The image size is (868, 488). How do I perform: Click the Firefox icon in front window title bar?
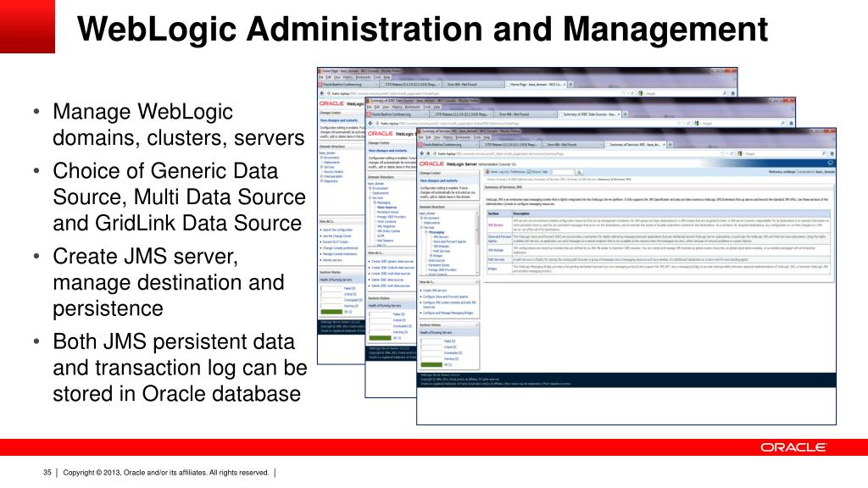(419, 131)
